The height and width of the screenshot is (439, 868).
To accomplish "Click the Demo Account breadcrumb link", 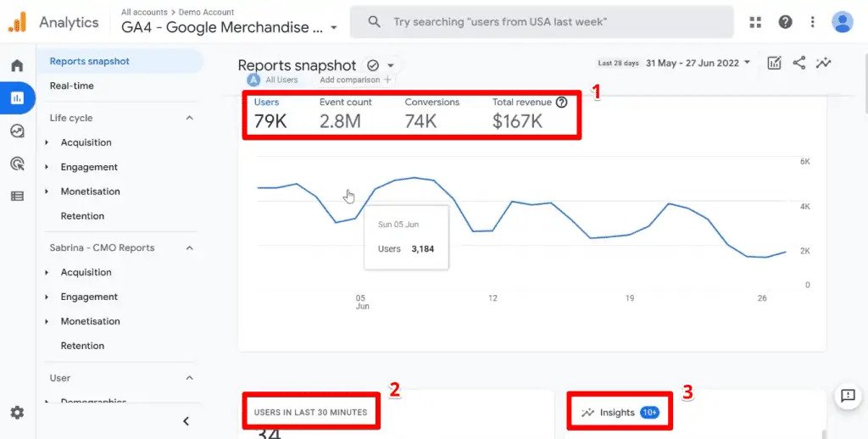I will (x=207, y=12).
